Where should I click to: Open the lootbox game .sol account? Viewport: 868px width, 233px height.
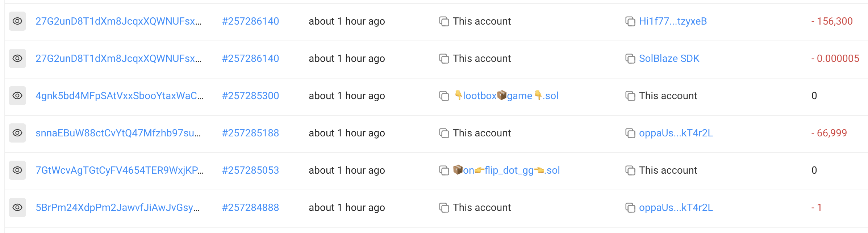506,96
